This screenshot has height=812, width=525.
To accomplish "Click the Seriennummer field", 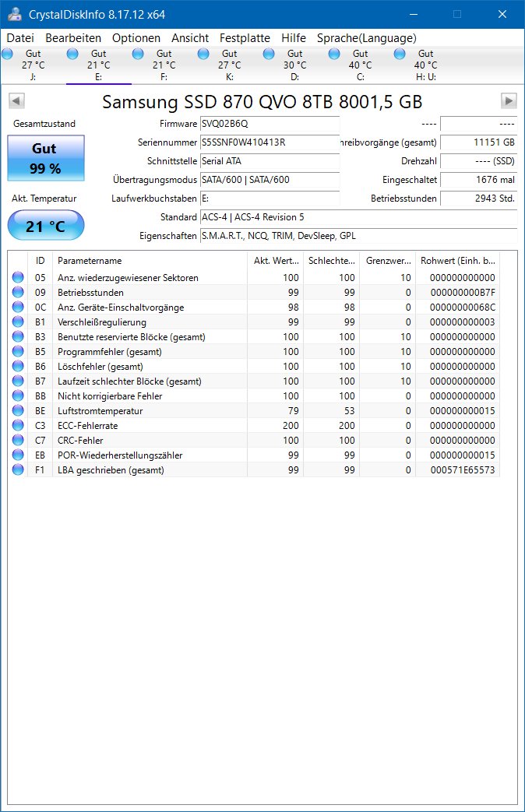I will (270, 142).
